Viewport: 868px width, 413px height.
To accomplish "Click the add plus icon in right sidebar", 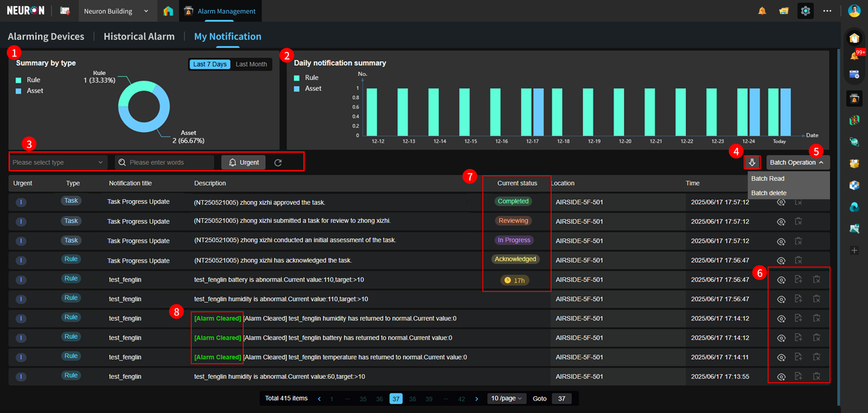I will coord(854,250).
